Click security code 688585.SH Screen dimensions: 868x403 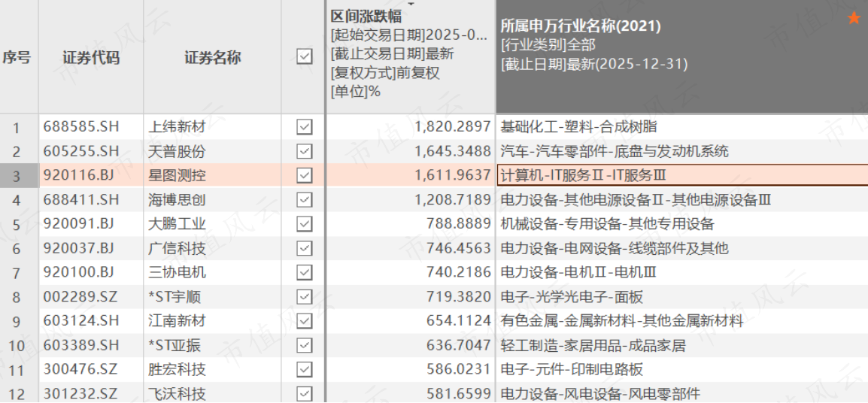(x=81, y=127)
